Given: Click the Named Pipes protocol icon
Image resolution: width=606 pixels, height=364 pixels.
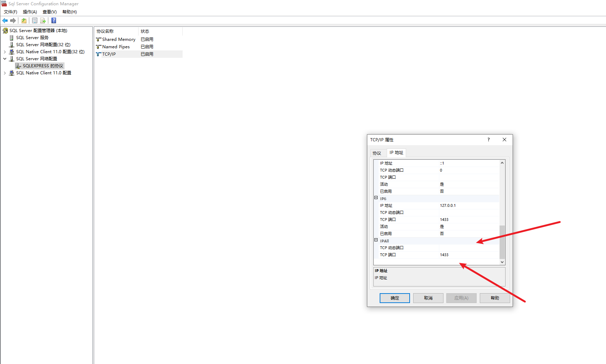Looking at the screenshot, I should [98, 47].
